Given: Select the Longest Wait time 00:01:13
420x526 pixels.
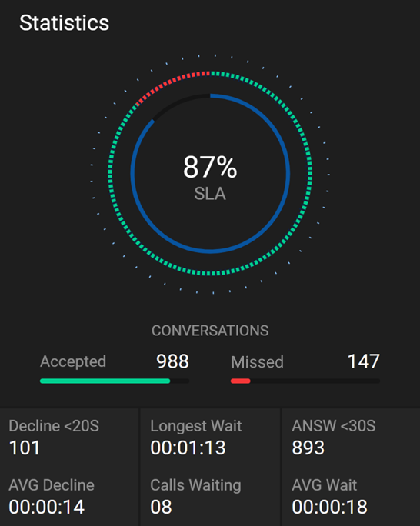Looking at the screenshot, I should pos(188,448).
